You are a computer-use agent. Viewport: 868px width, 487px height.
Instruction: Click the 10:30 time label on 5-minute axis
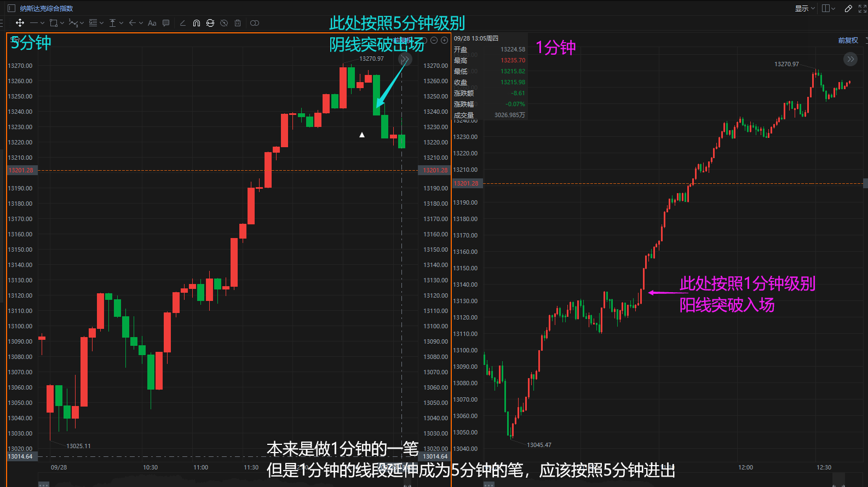(x=150, y=467)
